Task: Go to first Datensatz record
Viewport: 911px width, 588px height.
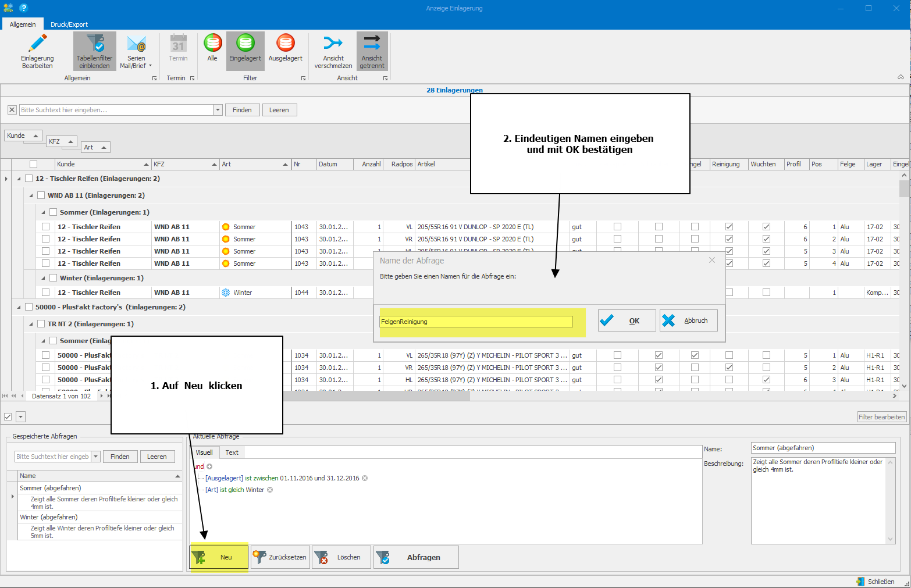Action: tap(5, 396)
